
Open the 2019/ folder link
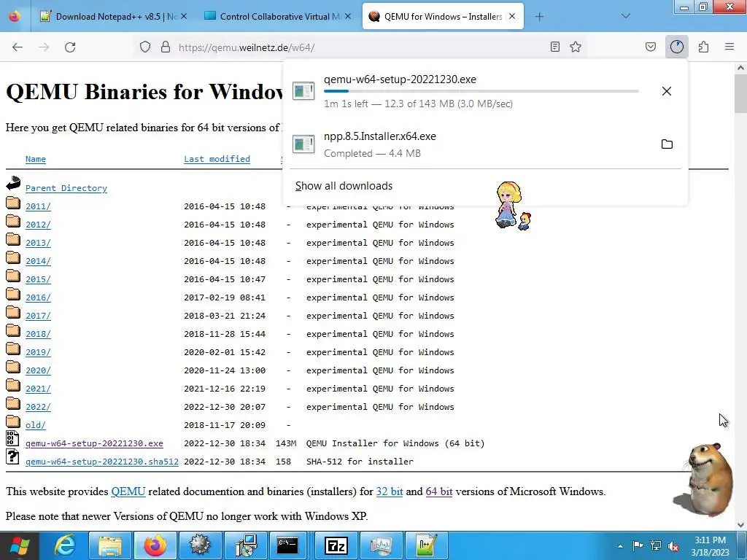[x=38, y=352]
